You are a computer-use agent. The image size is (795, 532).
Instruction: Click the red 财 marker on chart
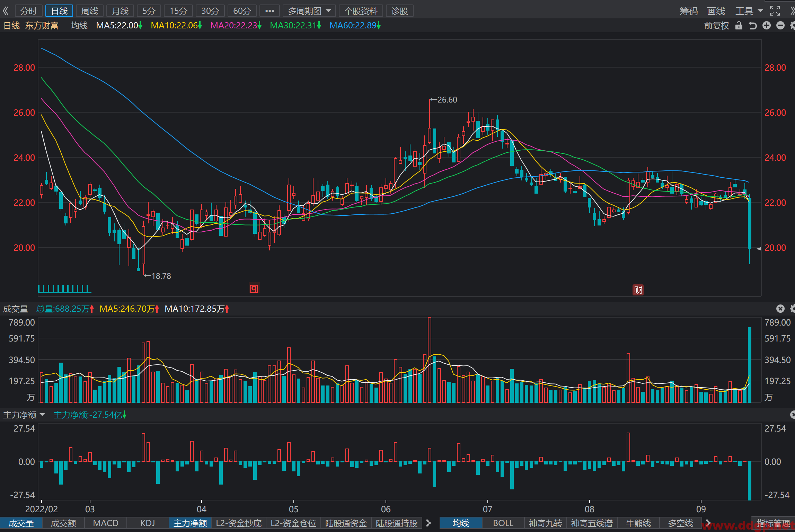point(638,290)
